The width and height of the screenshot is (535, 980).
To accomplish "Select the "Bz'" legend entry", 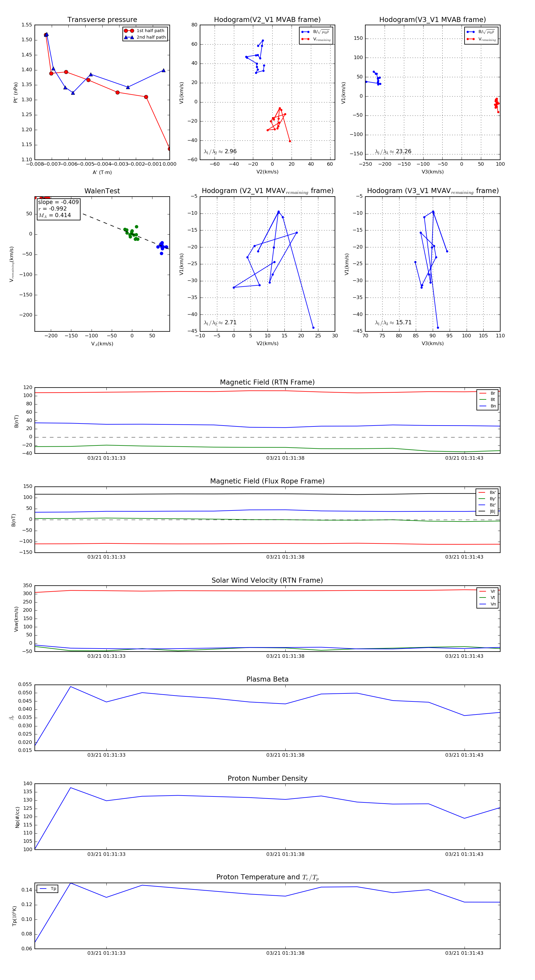I will click(x=487, y=505).
